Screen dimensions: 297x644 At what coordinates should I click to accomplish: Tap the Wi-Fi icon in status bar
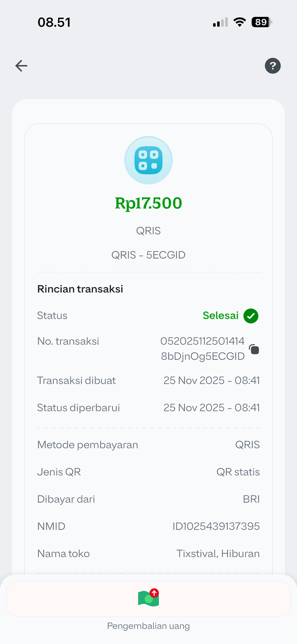(x=240, y=22)
